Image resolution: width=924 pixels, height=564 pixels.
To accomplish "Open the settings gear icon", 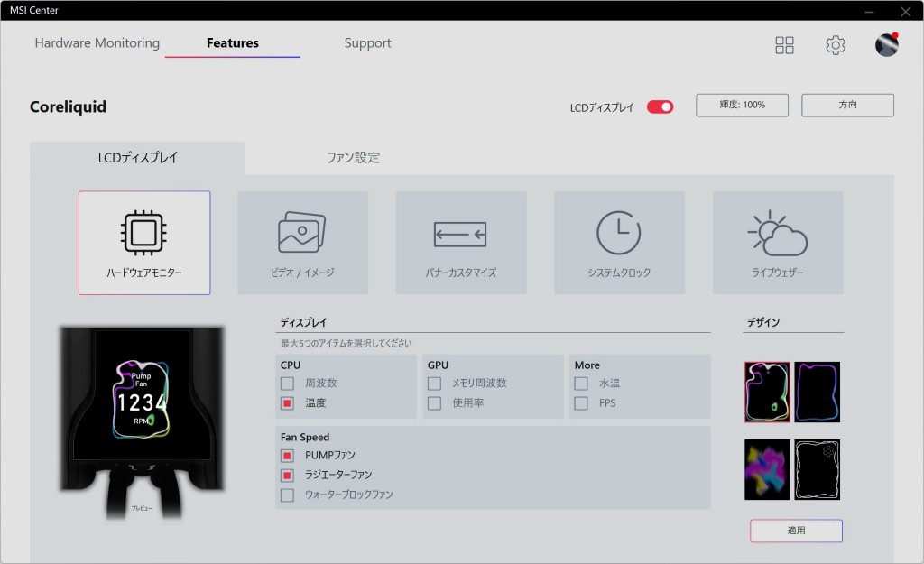I will point(836,45).
